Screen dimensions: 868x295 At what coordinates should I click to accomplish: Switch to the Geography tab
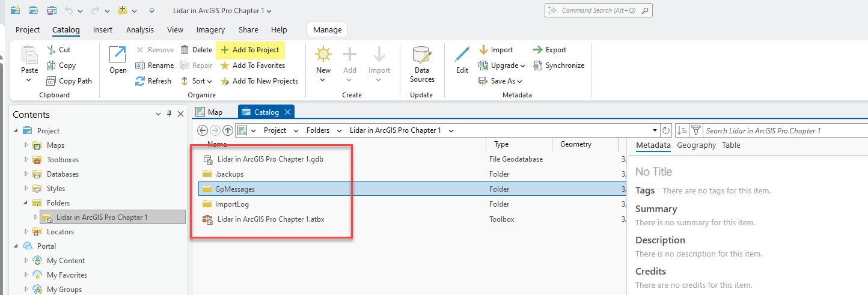click(x=696, y=145)
